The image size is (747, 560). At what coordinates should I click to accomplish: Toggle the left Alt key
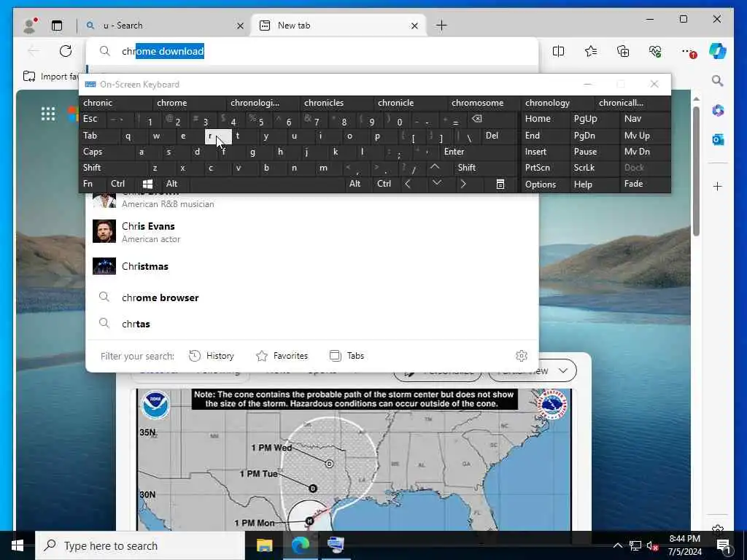click(175, 184)
